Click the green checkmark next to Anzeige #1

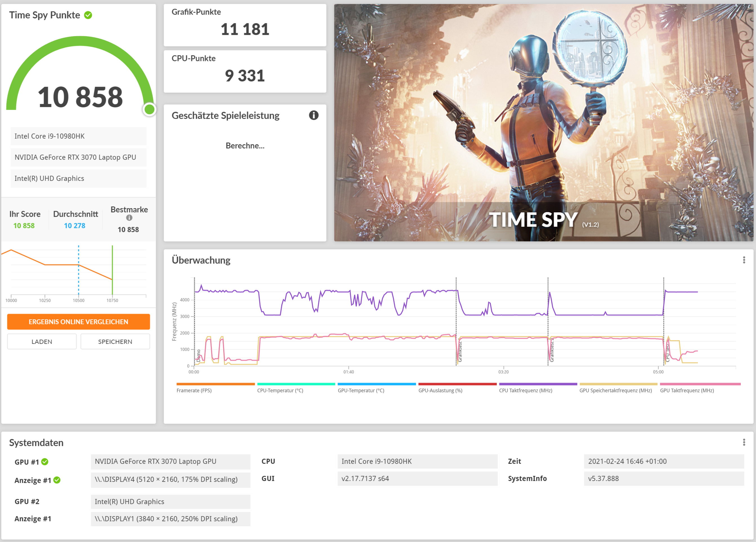coord(57,480)
